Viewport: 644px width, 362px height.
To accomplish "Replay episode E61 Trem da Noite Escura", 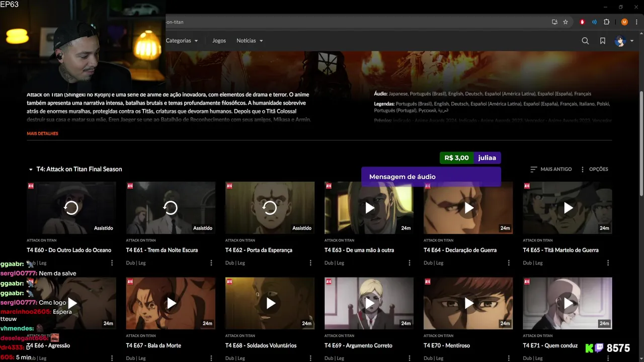I will pyautogui.click(x=170, y=208).
